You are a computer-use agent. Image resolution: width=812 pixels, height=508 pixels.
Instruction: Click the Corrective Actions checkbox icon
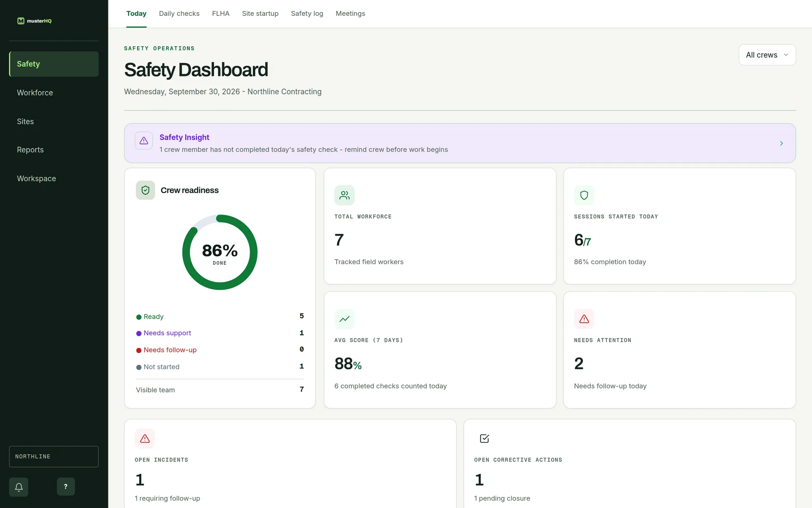click(484, 439)
